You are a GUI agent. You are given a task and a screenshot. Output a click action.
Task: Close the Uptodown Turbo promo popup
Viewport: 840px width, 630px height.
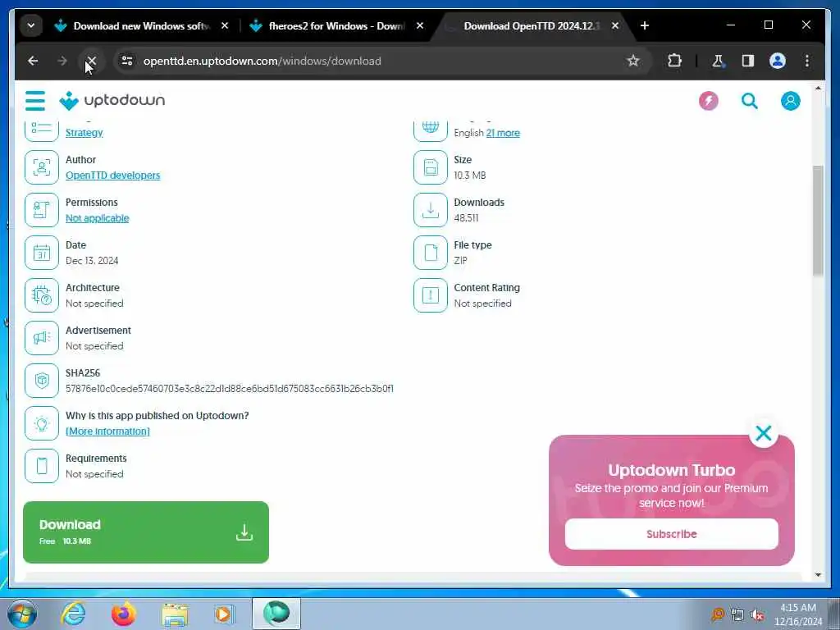764,433
